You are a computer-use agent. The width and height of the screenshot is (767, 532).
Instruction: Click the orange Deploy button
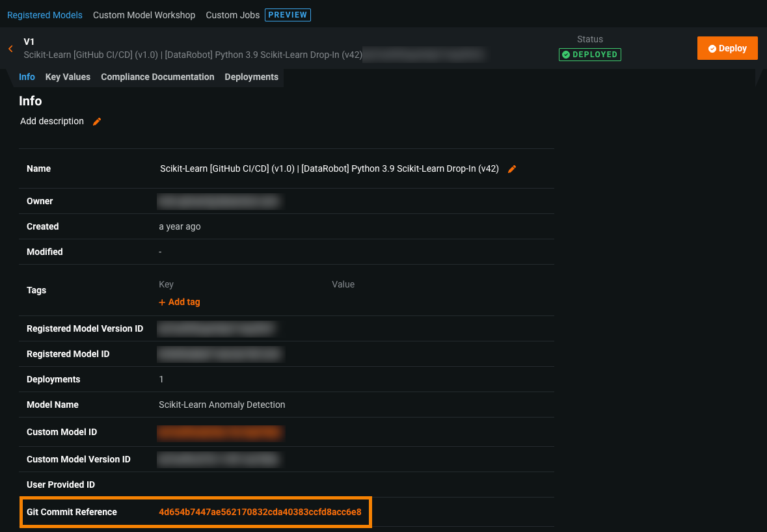click(727, 48)
